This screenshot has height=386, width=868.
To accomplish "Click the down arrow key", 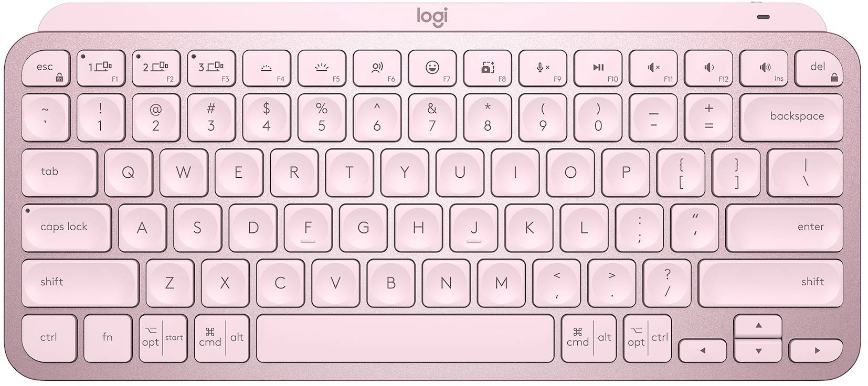I will point(758,350).
